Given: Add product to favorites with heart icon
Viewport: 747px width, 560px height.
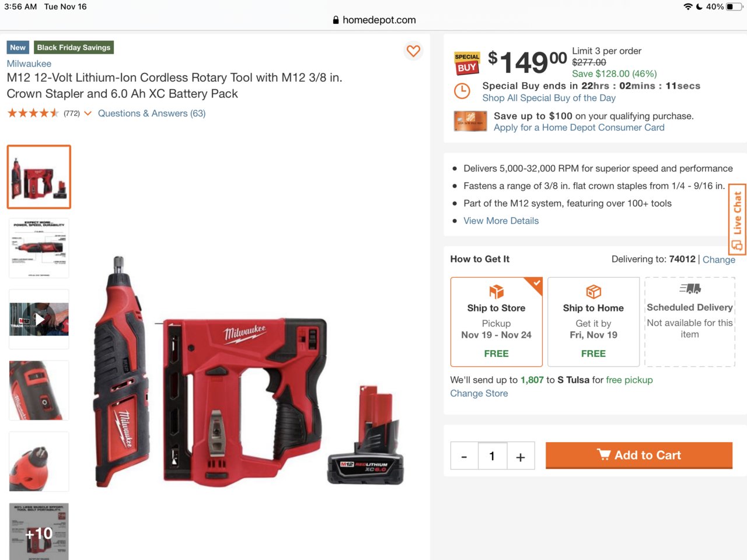Looking at the screenshot, I should click(x=413, y=51).
